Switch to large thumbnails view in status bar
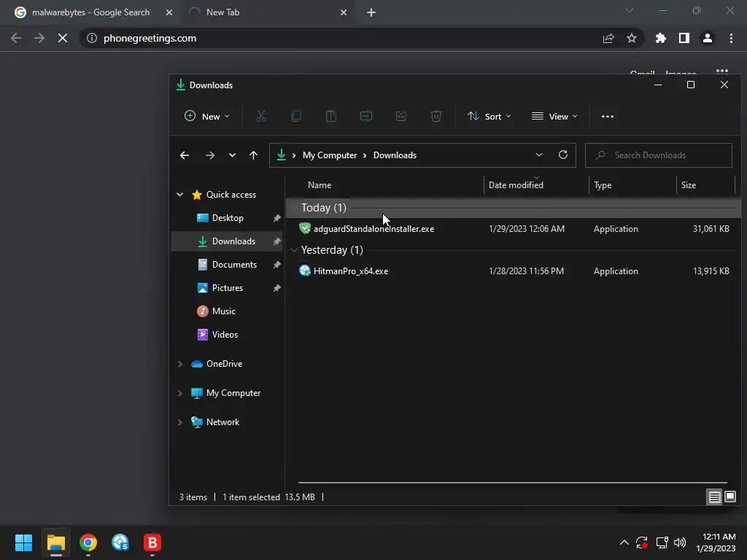The height and width of the screenshot is (560, 747). click(729, 497)
